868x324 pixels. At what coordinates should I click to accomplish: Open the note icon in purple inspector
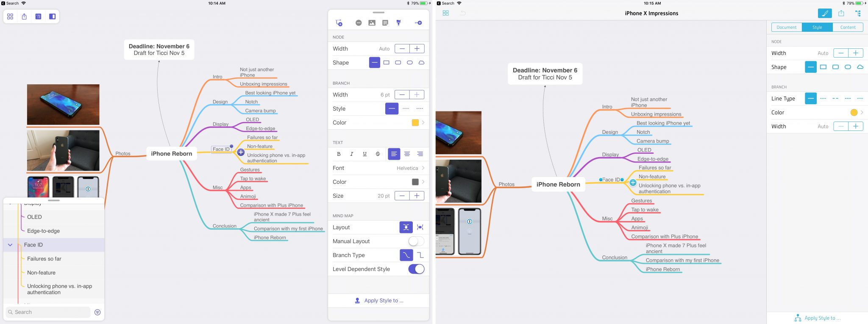click(x=385, y=23)
